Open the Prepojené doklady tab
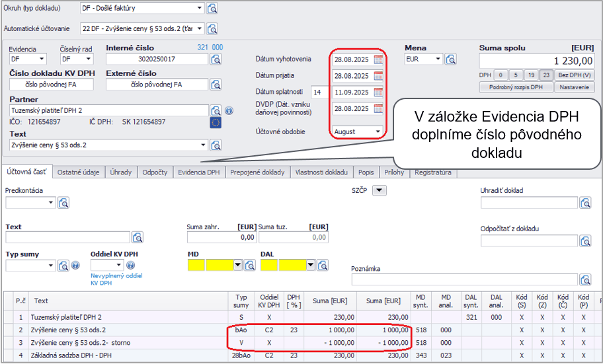The height and width of the screenshot is (364, 603). [259, 172]
